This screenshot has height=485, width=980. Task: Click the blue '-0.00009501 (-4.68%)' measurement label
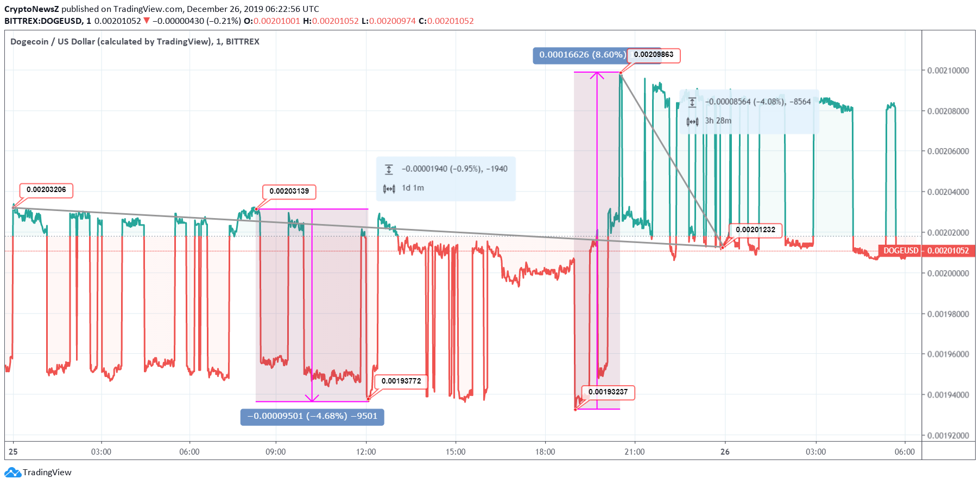[x=312, y=417]
